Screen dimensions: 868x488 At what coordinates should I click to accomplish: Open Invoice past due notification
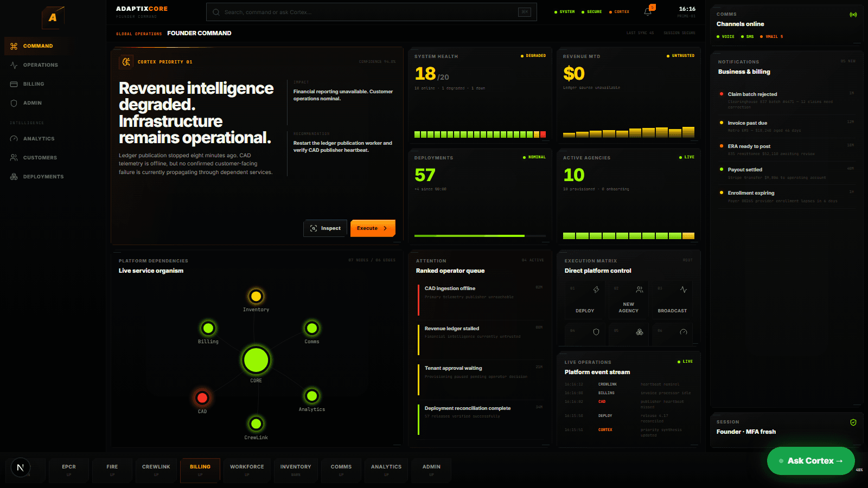[786, 126]
